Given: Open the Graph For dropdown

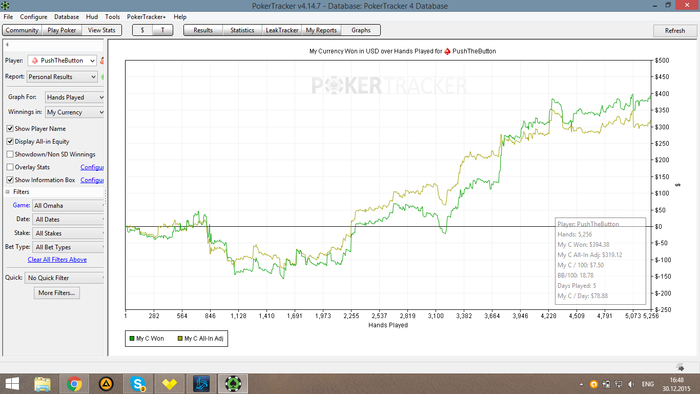Looking at the screenshot, I should [x=75, y=97].
